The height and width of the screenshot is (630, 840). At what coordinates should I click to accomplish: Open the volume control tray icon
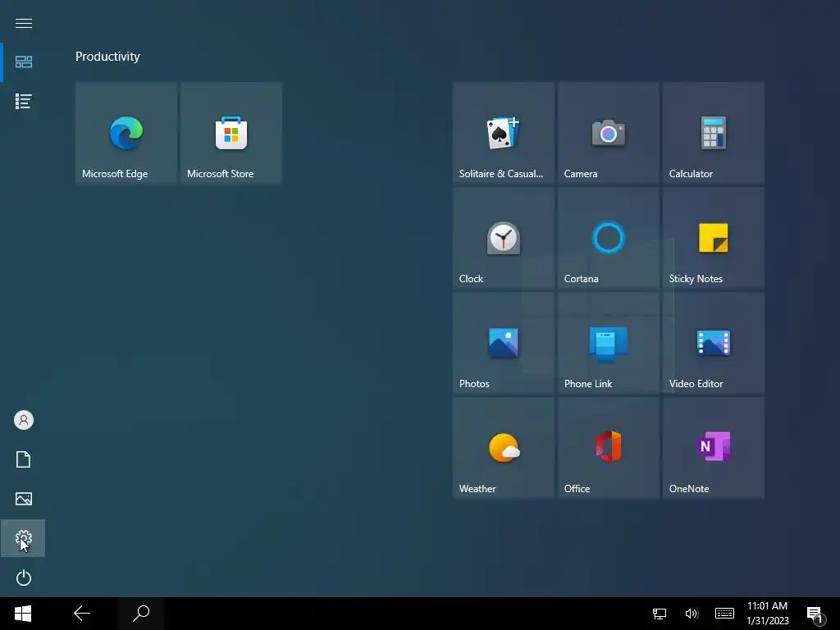pos(691,614)
